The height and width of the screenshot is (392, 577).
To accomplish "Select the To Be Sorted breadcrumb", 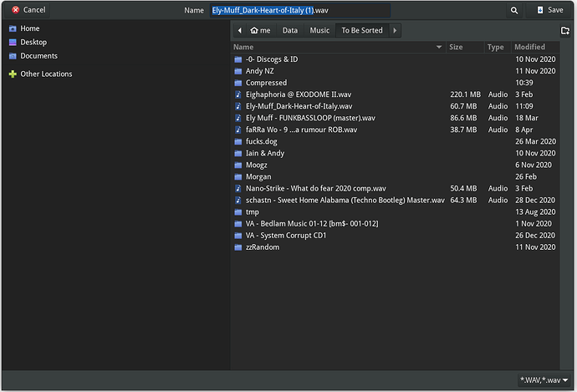I will pos(362,31).
